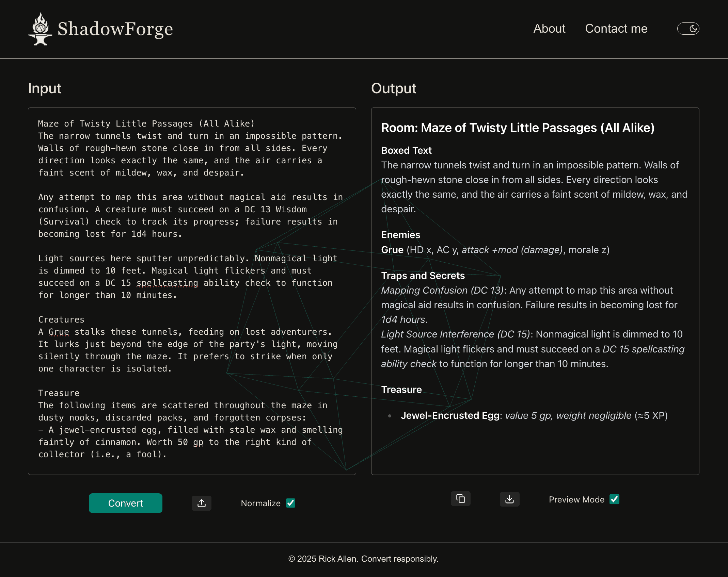728x577 pixels.
Task: Click the Rick Allen copyright footer text
Action: [x=363, y=558]
